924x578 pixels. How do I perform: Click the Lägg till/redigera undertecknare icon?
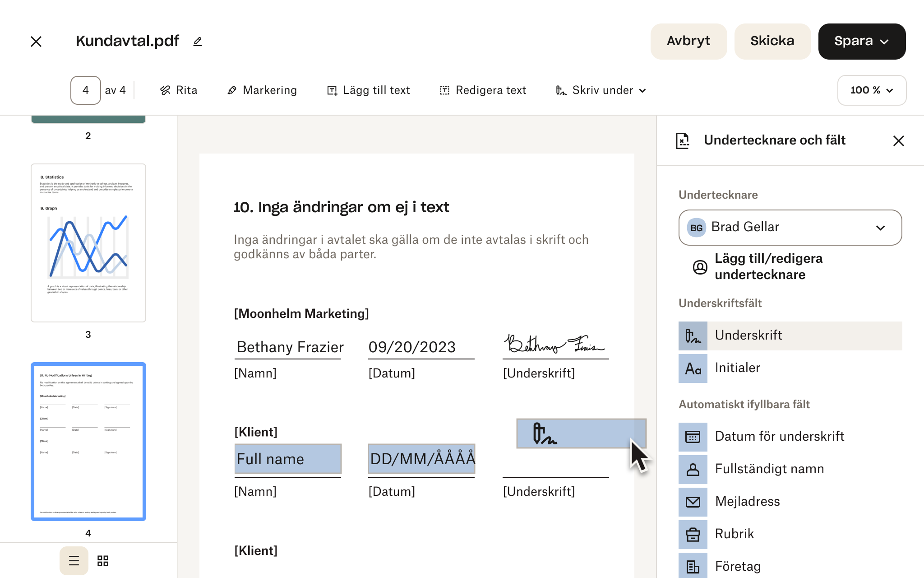click(700, 266)
